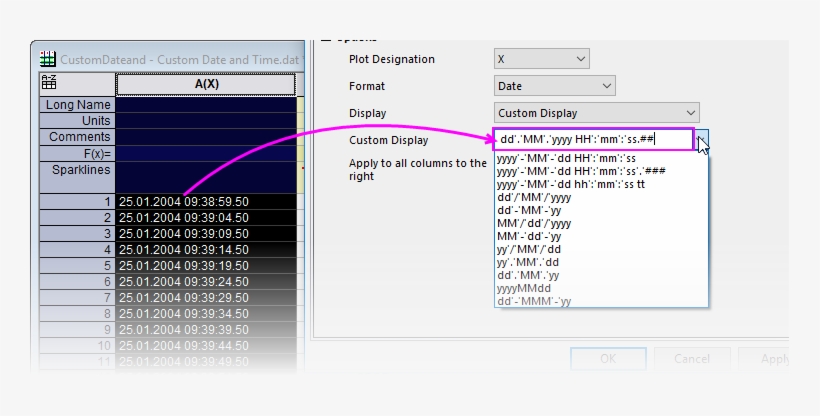
Task: Select cell 25.01.2004 09:39:29.50
Action: [x=206, y=298]
